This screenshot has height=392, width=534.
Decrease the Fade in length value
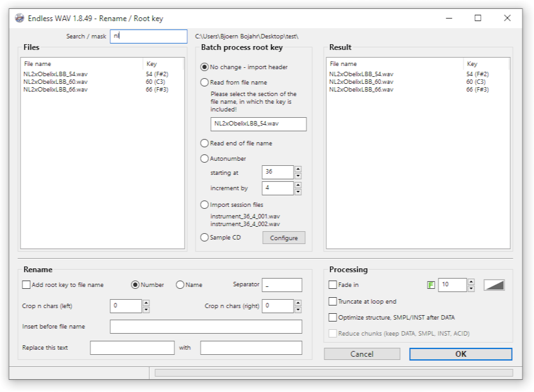471,288
